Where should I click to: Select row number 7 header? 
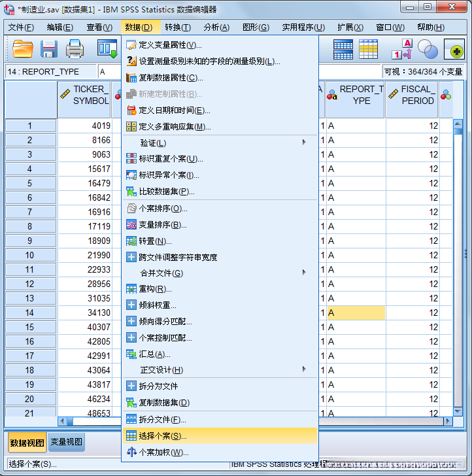coord(30,212)
